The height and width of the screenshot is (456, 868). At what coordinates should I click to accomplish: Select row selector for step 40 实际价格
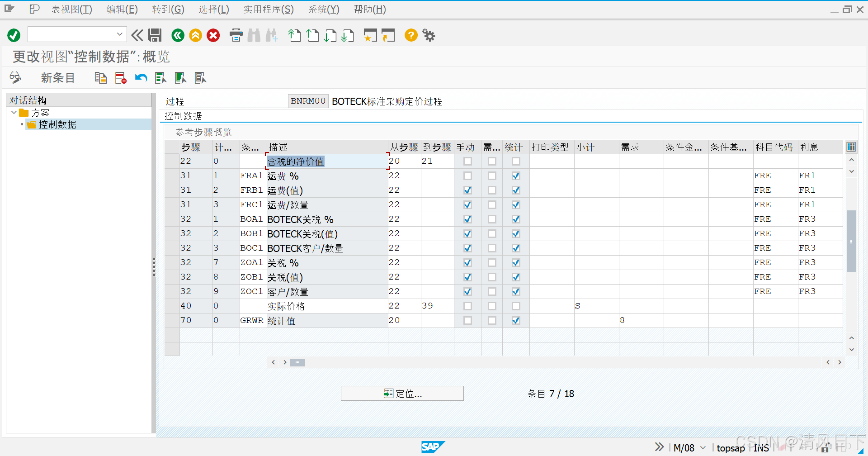click(x=172, y=306)
